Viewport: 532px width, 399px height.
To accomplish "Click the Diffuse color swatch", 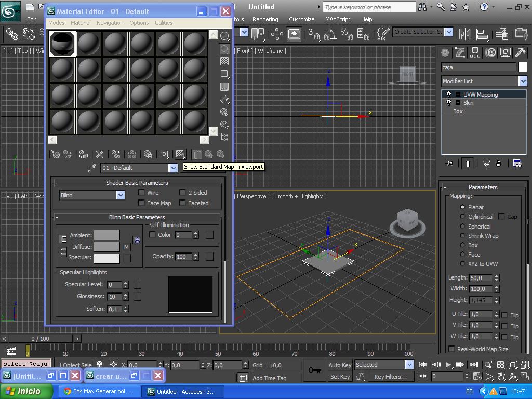I will point(107,247).
